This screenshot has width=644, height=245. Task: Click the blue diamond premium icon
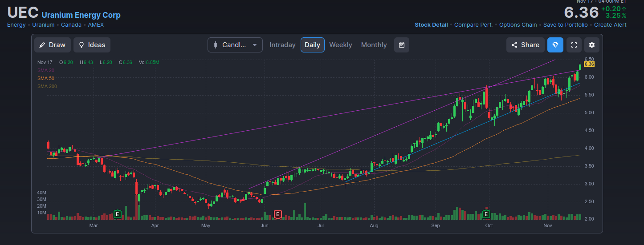[555, 45]
